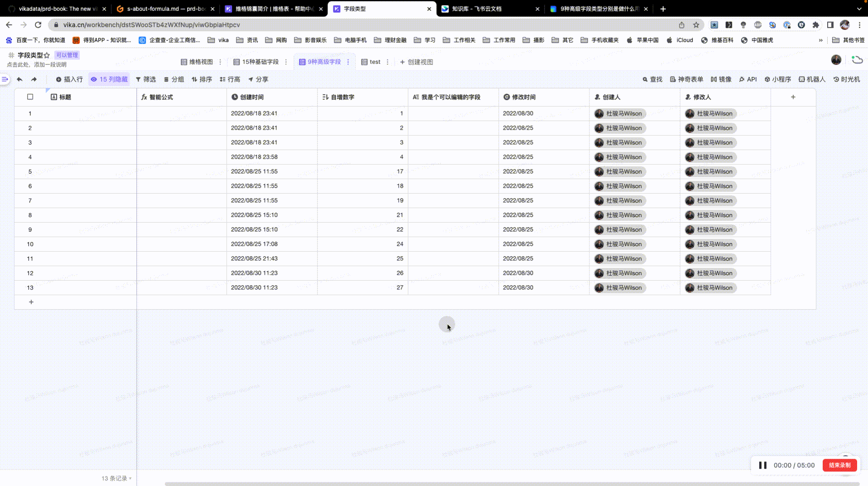Click the 自增数字 column header
The width and height of the screenshot is (868, 486).
point(363,97)
